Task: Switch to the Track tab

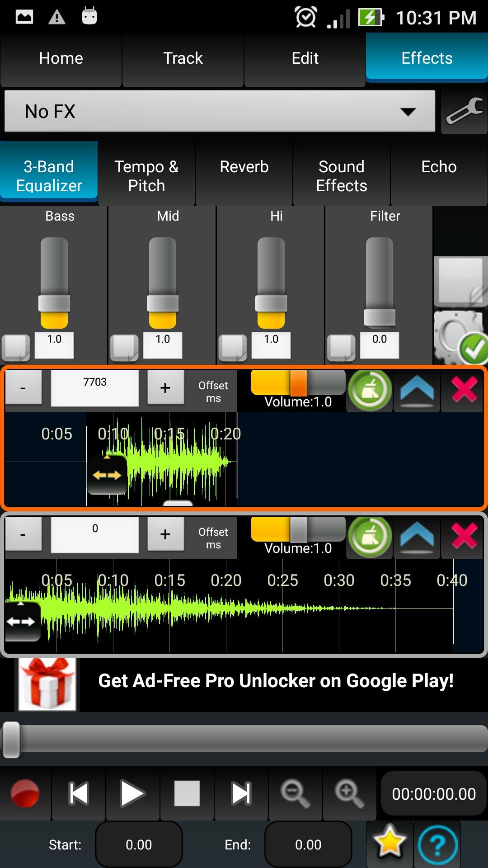Action: tap(183, 58)
